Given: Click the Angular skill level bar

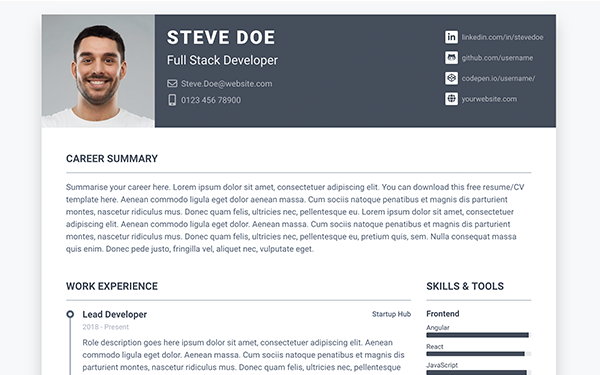Looking at the screenshot, I should coord(479,335).
